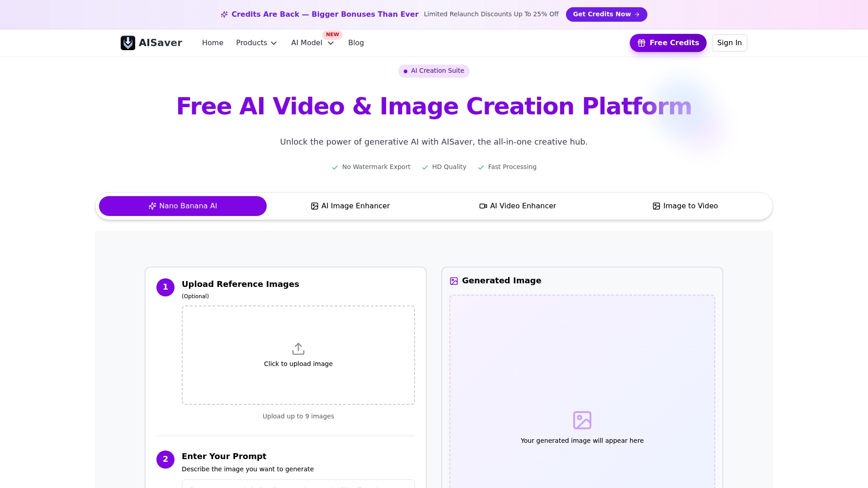This screenshot has height=488, width=868.
Task: Click the prompt text input field
Action: click(x=298, y=484)
